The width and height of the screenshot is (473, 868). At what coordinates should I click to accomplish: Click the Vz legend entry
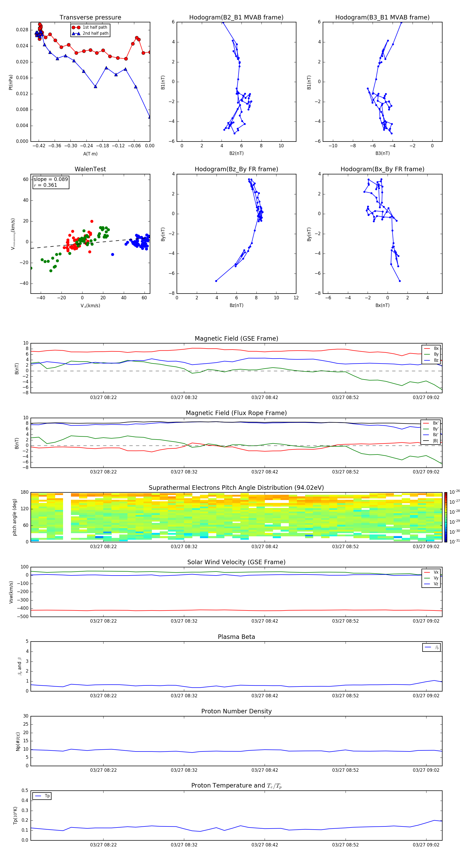[x=431, y=584]
